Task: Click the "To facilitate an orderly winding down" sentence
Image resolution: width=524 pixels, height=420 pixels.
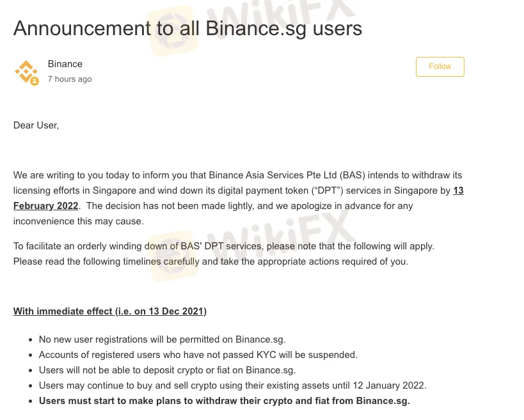Action: (223, 246)
